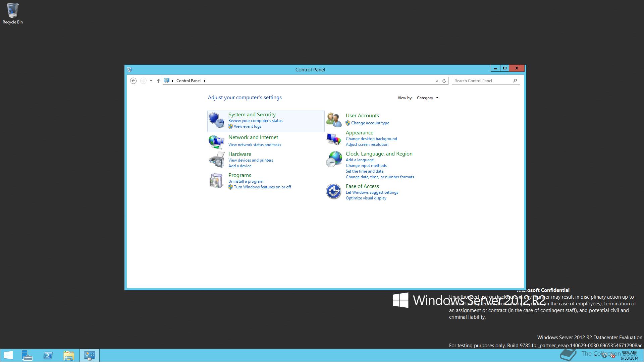Image resolution: width=644 pixels, height=362 pixels.
Task: Click Let Windows suggest settings
Action: point(372,192)
